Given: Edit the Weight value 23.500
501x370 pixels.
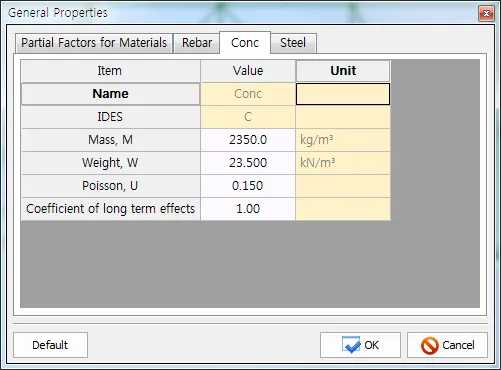Looking at the screenshot, I should tap(248, 163).
